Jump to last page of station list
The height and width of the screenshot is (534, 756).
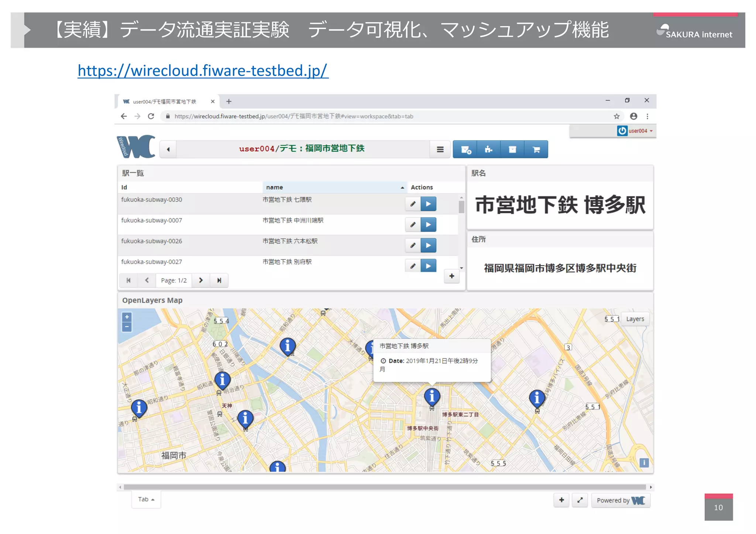click(219, 280)
